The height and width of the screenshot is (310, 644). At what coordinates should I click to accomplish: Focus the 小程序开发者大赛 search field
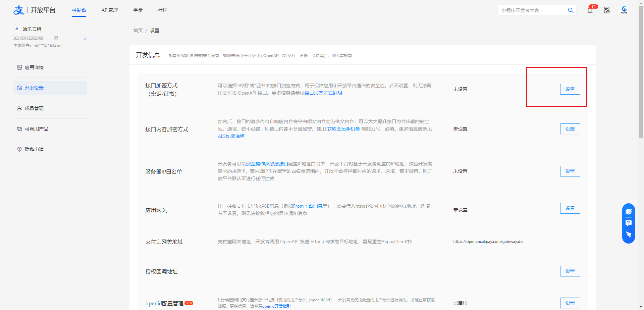[x=533, y=10]
